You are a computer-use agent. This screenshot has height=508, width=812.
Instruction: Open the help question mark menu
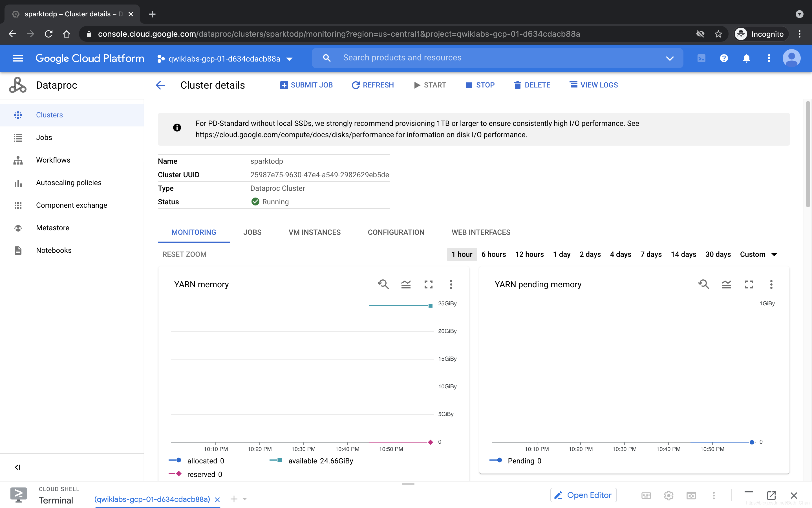click(724, 58)
